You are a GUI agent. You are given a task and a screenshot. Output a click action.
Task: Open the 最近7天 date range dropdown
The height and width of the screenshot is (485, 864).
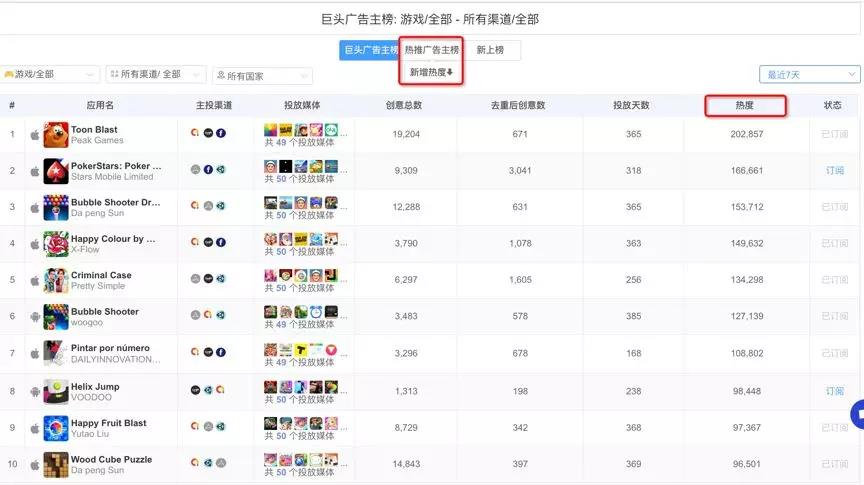[809, 74]
